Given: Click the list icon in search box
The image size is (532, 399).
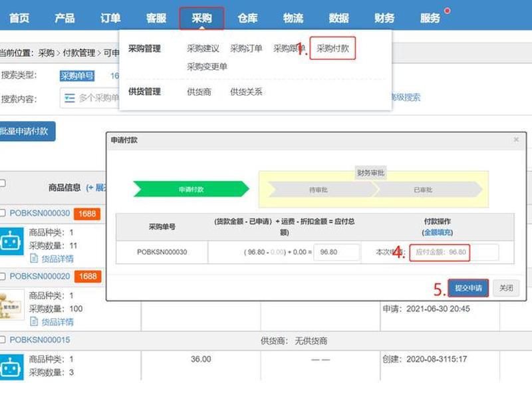Looking at the screenshot, I should [70, 98].
